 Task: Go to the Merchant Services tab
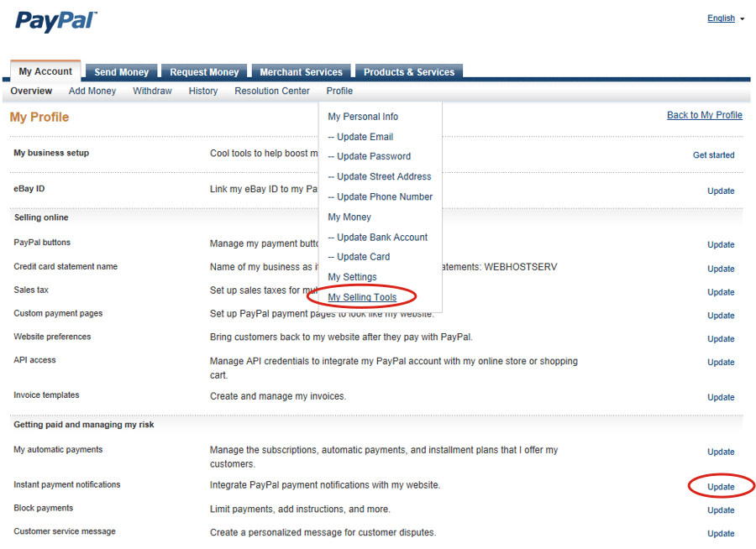point(301,72)
